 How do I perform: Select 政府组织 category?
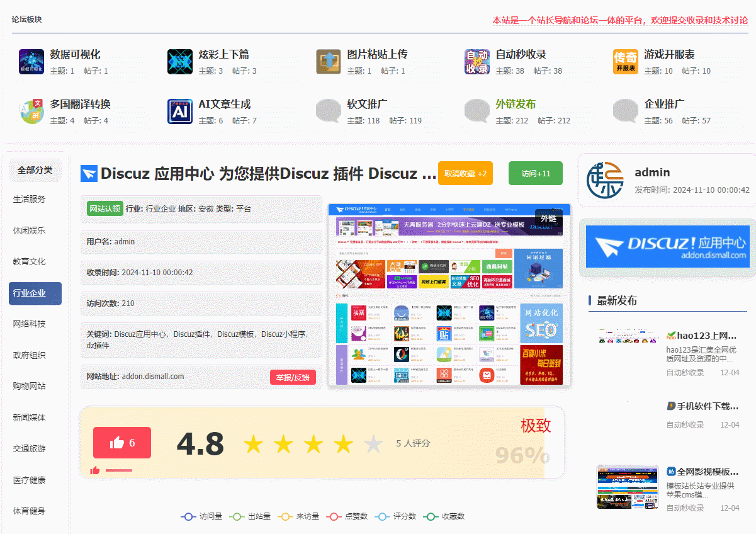(30, 356)
